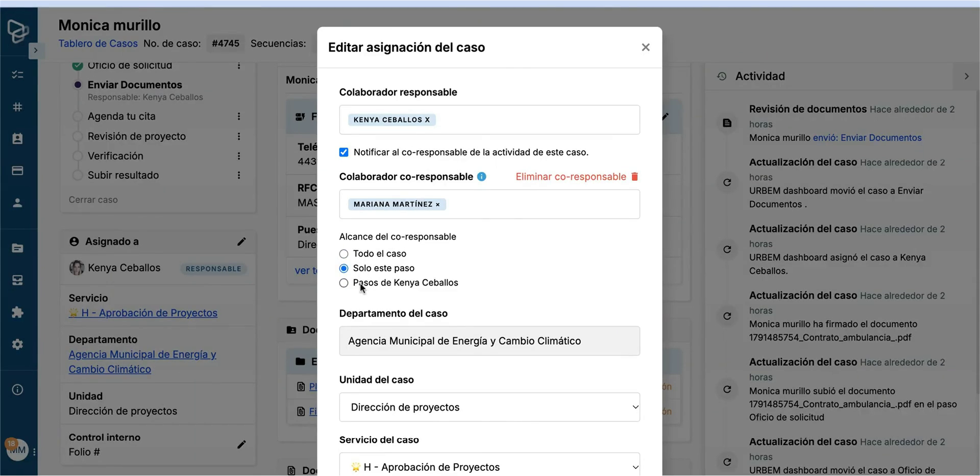Open the payment card sidebar icon
The width and height of the screenshot is (980, 476).
(x=17, y=171)
